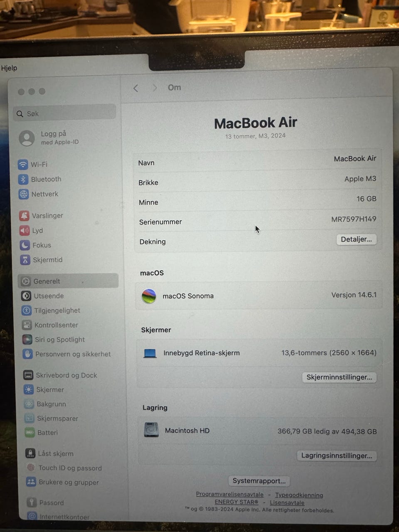The width and height of the screenshot is (399, 532).
Task: Open the Bluetooth icon in sidebar
Action: (x=23, y=179)
